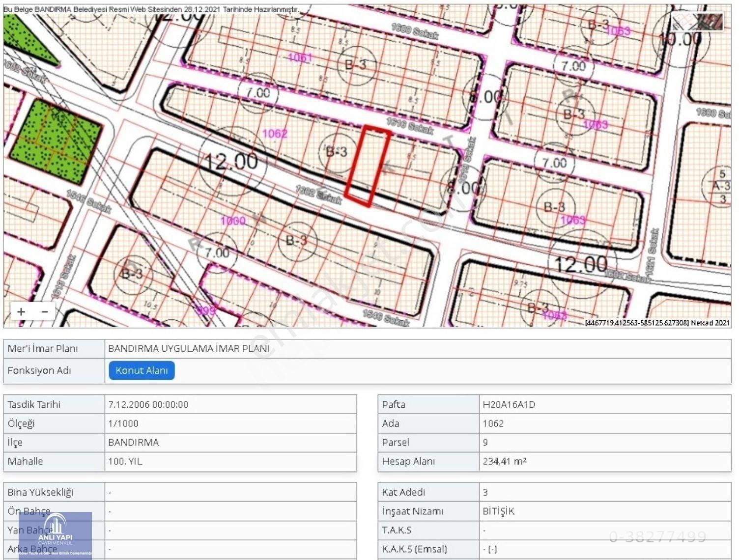Select the Kat Adedi value 3
The image size is (740, 560).
[x=485, y=492]
